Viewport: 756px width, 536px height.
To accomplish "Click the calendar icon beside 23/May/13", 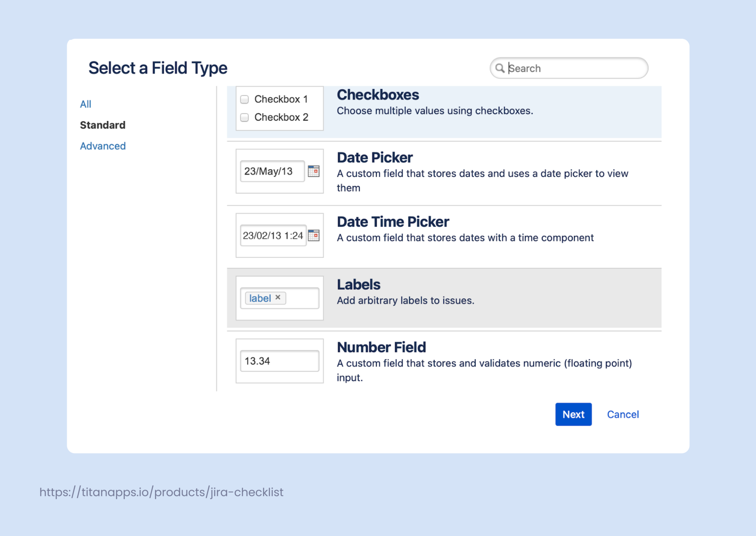I will coord(314,171).
